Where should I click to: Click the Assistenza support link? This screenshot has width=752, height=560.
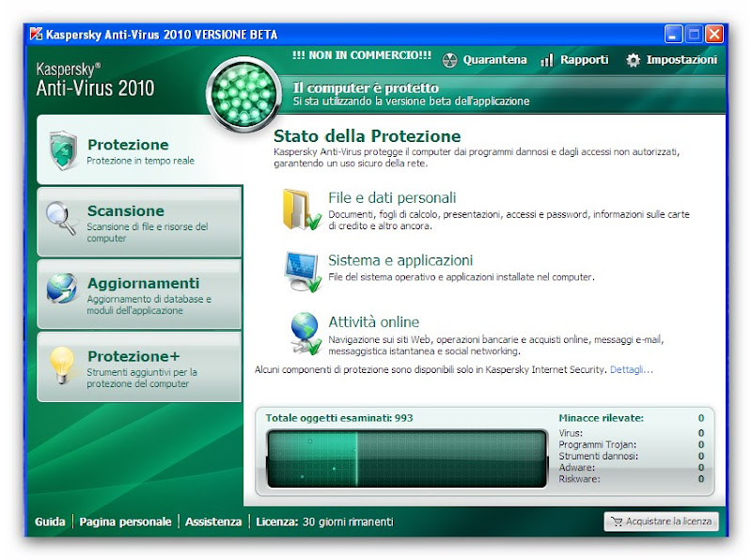(213, 521)
